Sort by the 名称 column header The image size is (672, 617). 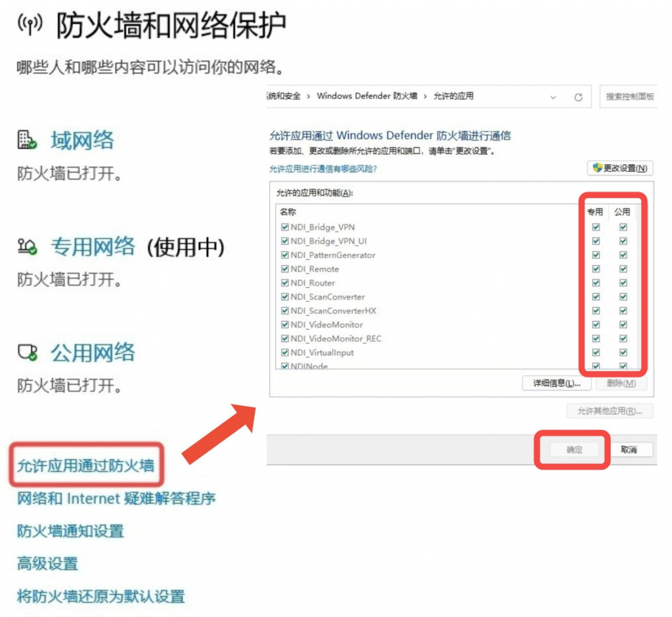tap(288, 212)
